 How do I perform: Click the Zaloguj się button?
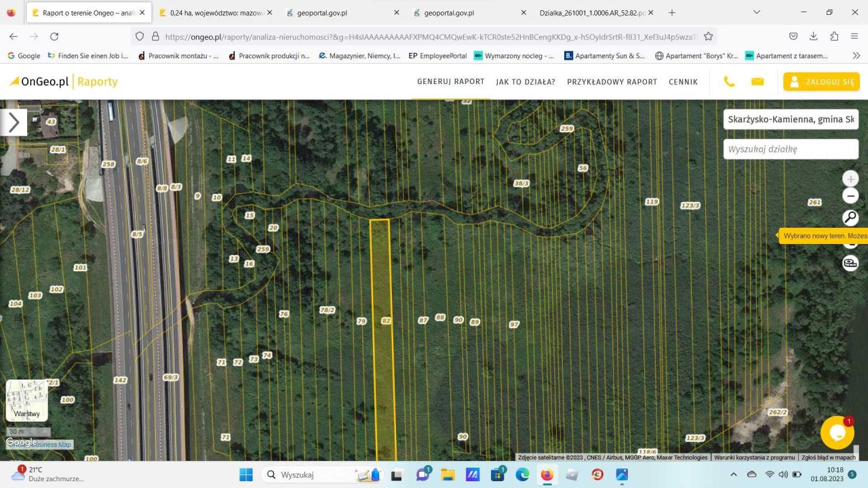(821, 81)
